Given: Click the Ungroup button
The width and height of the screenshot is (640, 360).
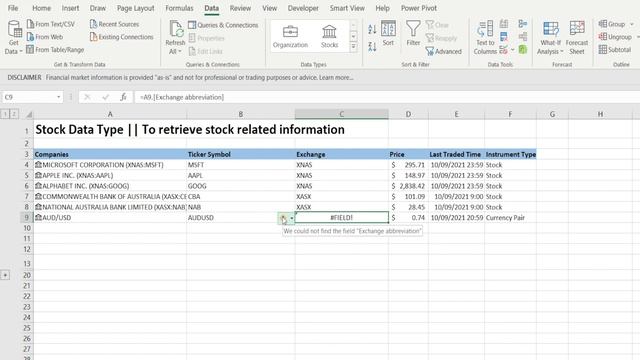Looking at the screenshot, I should click(x=615, y=37).
